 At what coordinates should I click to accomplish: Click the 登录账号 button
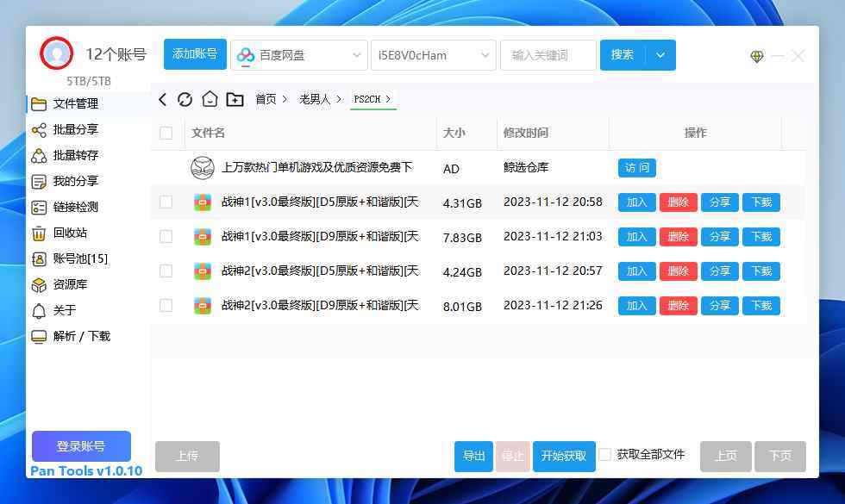click(x=81, y=446)
